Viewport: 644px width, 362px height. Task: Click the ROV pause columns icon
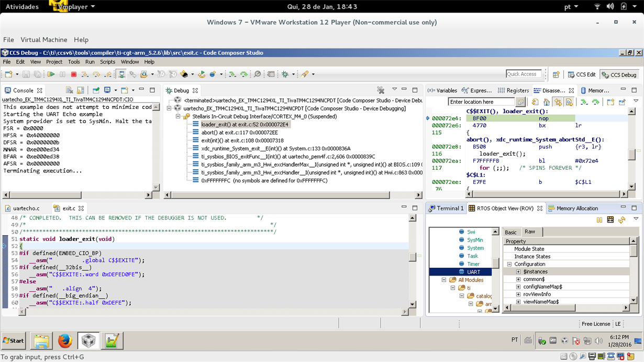click(599, 220)
